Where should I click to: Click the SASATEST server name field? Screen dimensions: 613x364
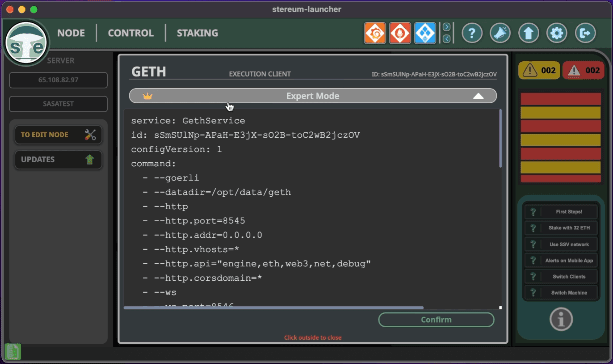click(x=58, y=104)
